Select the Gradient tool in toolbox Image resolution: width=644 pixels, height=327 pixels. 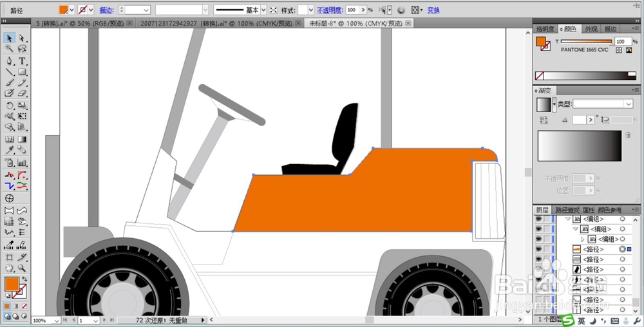click(22, 140)
